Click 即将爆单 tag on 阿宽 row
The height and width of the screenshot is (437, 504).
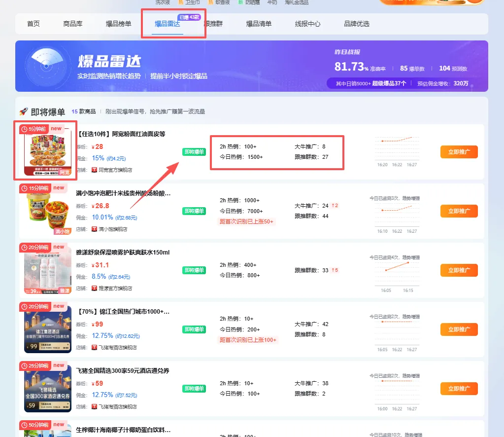point(194,152)
